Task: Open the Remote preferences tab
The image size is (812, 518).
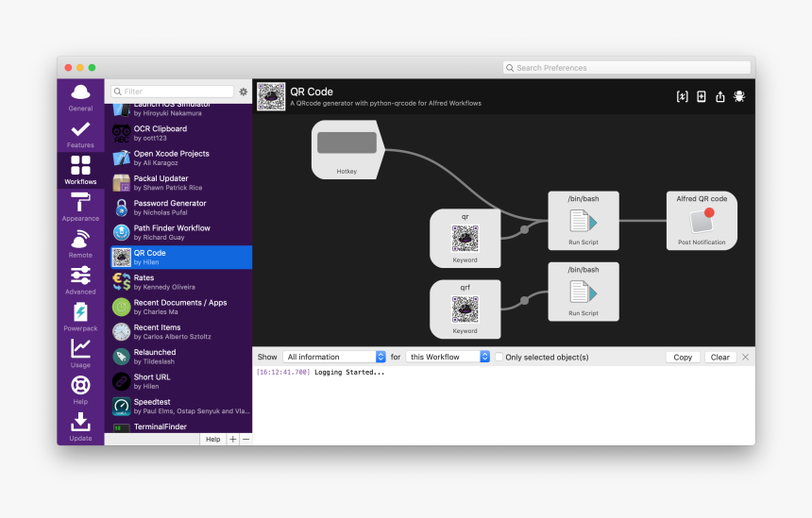Action: (80, 243)
